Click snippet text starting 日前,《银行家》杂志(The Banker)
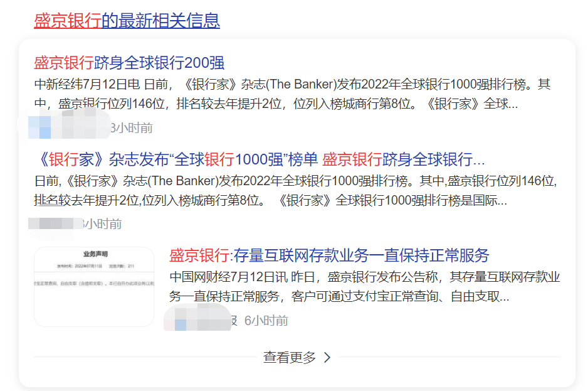Screen dimensions: 588x391 coord(295,191)
